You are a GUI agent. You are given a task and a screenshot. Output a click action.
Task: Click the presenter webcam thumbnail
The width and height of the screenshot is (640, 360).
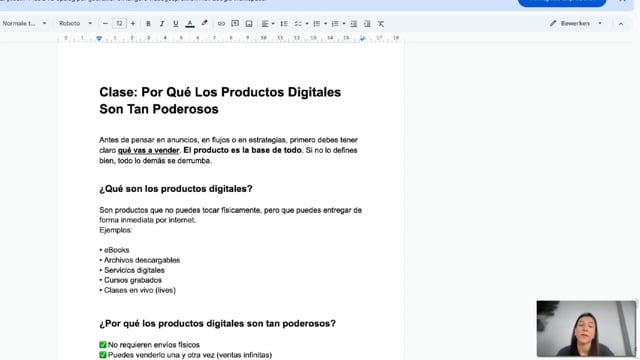[586, 328]
